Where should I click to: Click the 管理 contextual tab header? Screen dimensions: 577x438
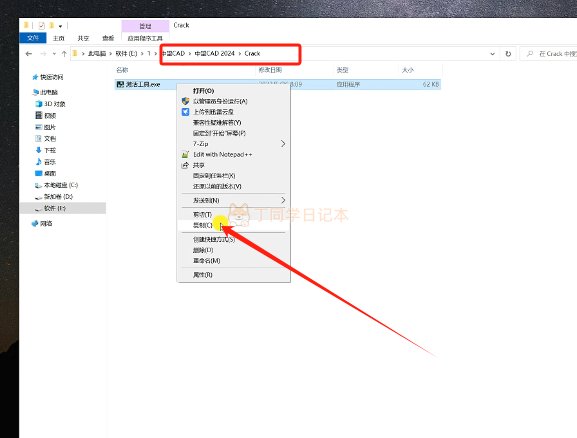[x=145, y=26]
